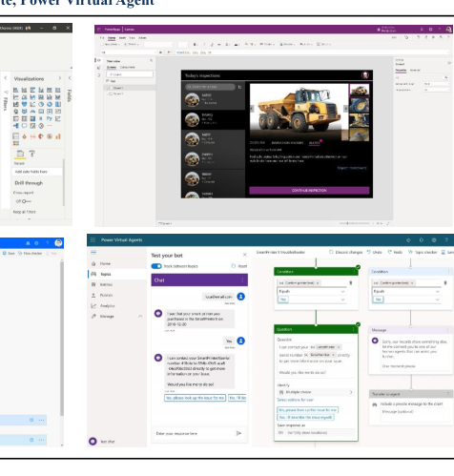This screenshot has height=476, width=454.
Task: Sort the truck list in Today's inspections
Action: click(239, 87)
